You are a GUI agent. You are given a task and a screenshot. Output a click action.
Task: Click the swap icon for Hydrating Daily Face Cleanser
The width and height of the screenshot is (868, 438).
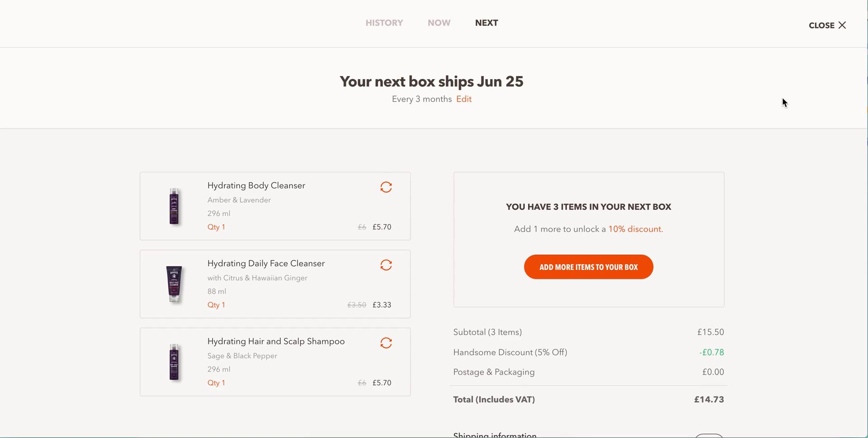click(x=386, y=265)
